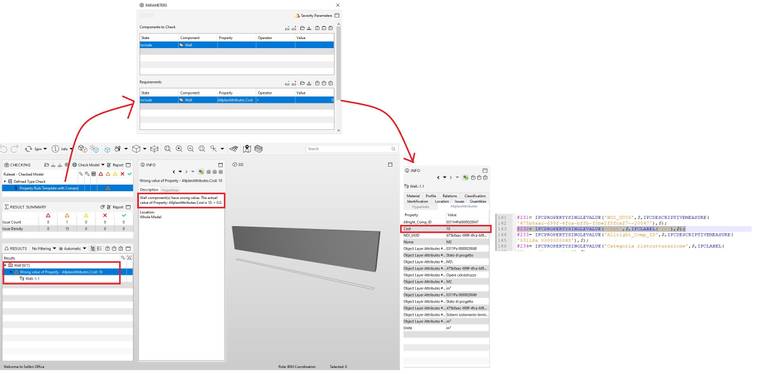Viewport: 760px width, 374px height.
Task: Open the Quantities tab in Wall Info panel
Action: click(x=478, y=201)
